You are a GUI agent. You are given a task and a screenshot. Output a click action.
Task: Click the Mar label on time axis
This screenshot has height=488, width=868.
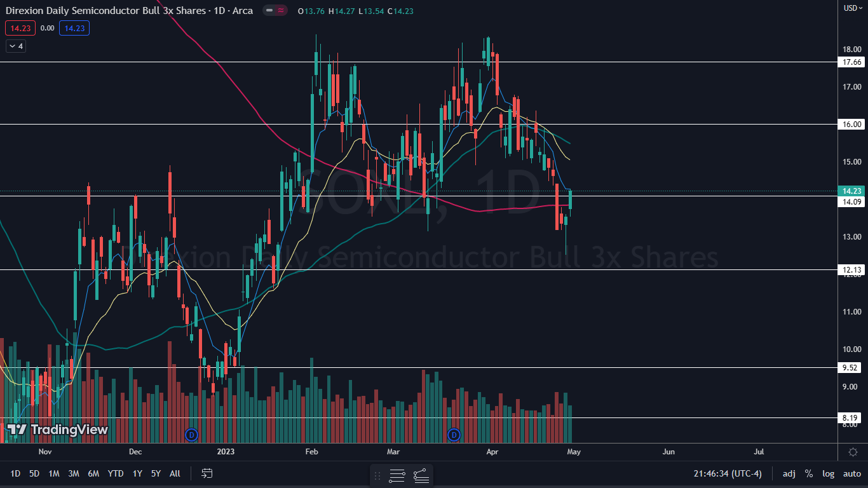pyautogui.click(x=394, y=452)
